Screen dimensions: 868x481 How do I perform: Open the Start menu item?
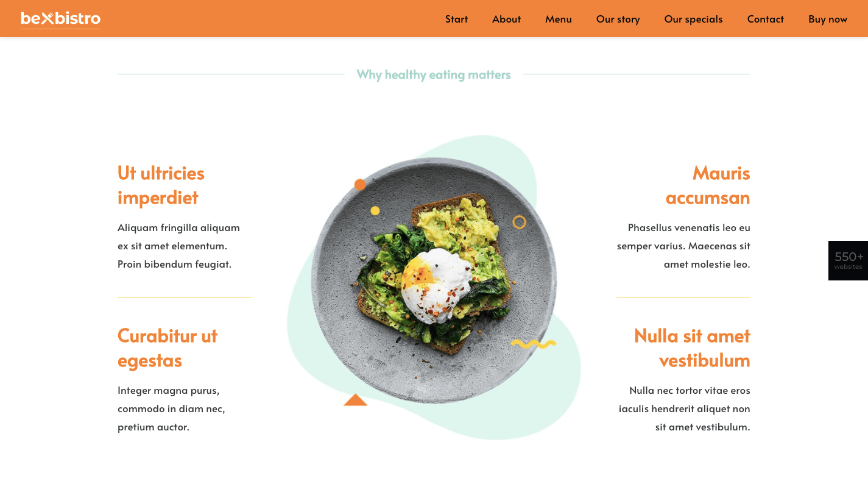[456, 19]
